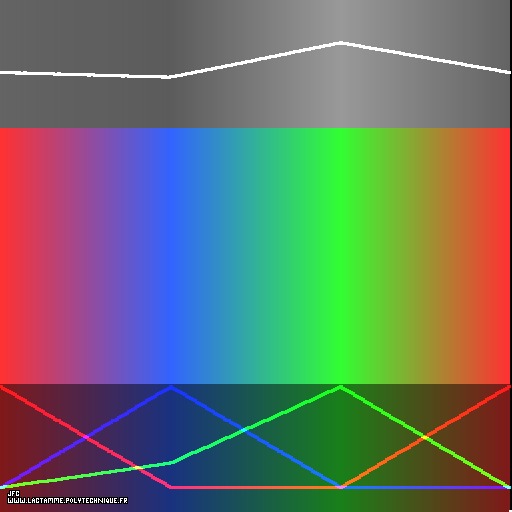Viewport: 512px width, 512px height.
Task: Click the magenta crossing of red and blue curves
Action: click(x=86, y=437)
